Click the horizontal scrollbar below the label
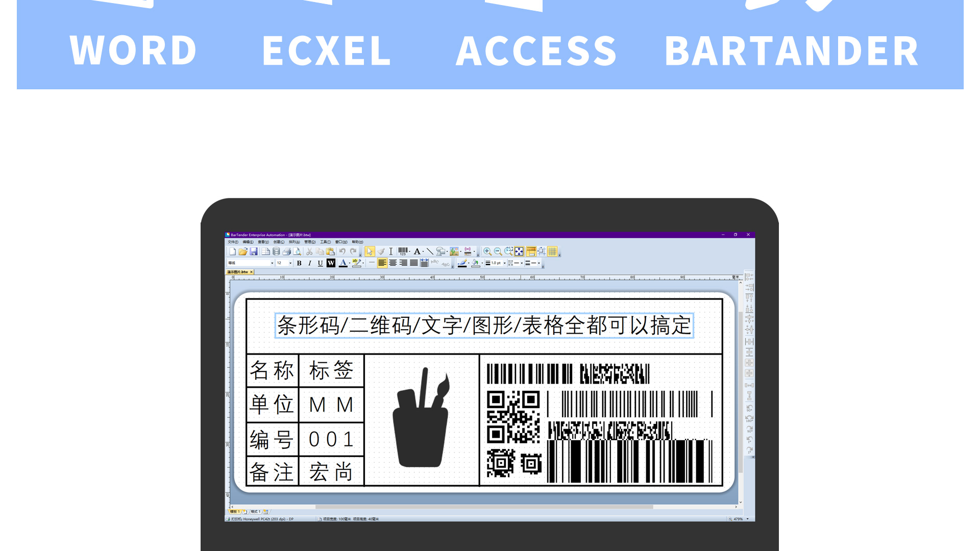Viewport: 980px width, 551px height. pos(484,507)
